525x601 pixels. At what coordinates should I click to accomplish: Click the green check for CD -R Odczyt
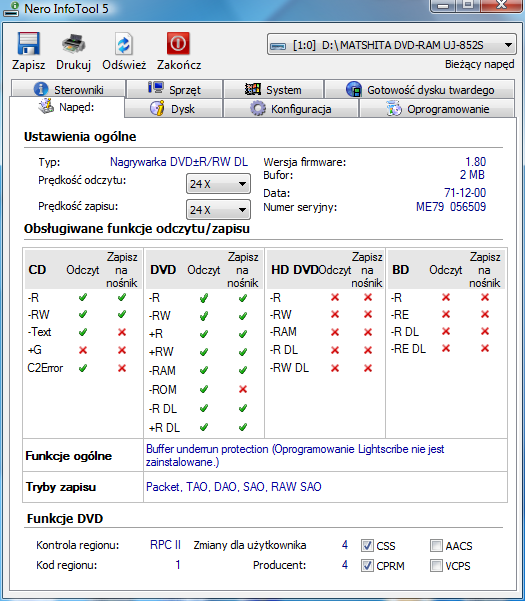point(83,297)
